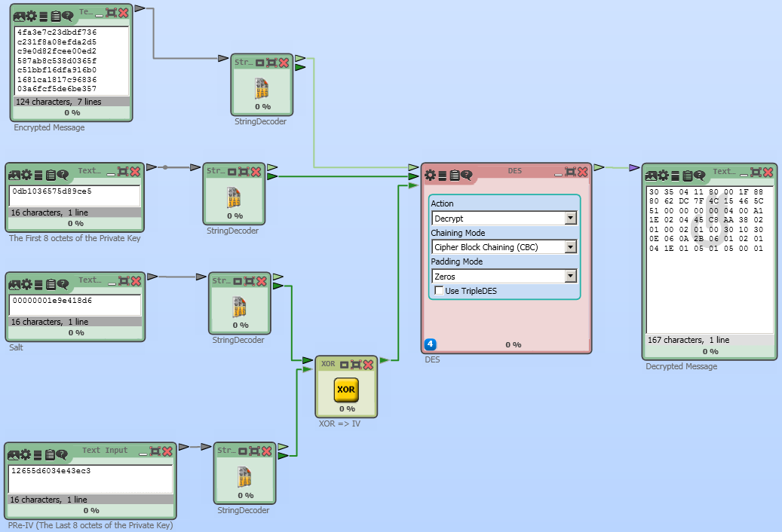
Task: Select the output connector of Encrypted Message
Action: pyautogui.click(x=140, y=8)
